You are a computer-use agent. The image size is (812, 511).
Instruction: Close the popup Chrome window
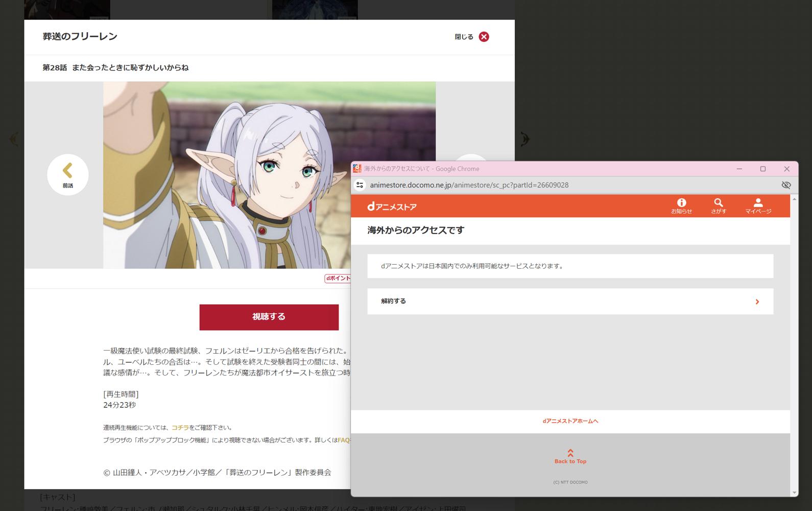(786, 169)
